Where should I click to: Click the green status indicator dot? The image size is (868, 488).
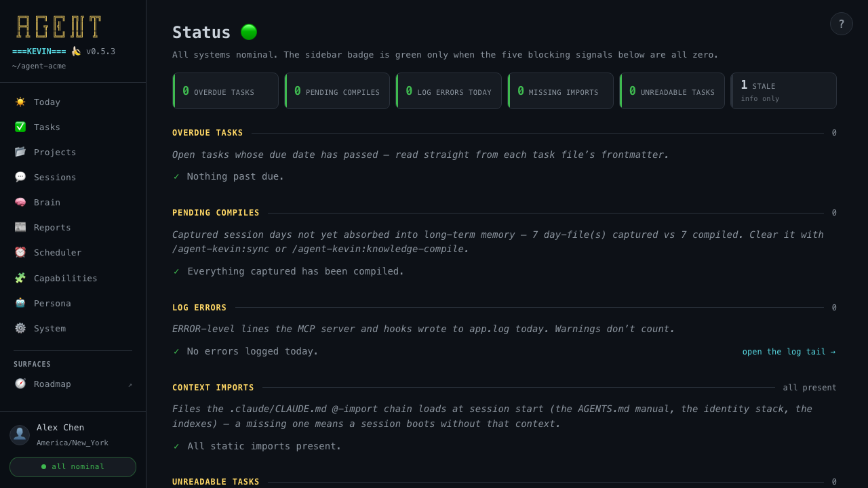[x=249, y=32]
